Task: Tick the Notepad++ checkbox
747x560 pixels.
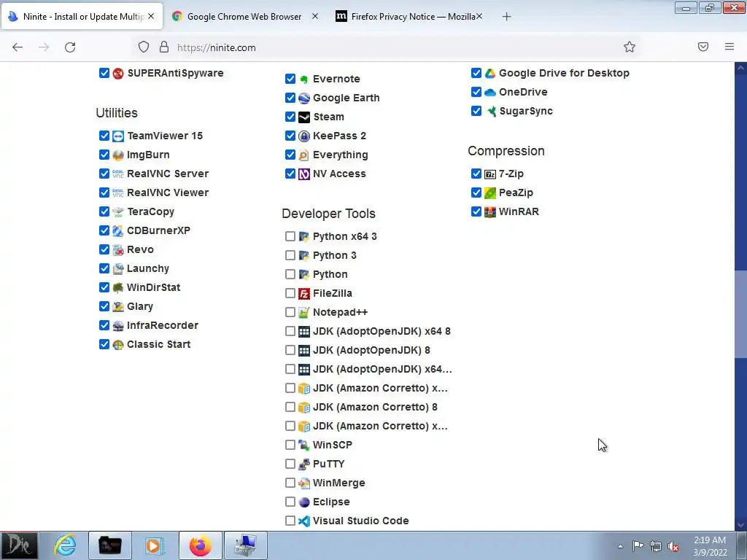Action: [x=290, y=312]
